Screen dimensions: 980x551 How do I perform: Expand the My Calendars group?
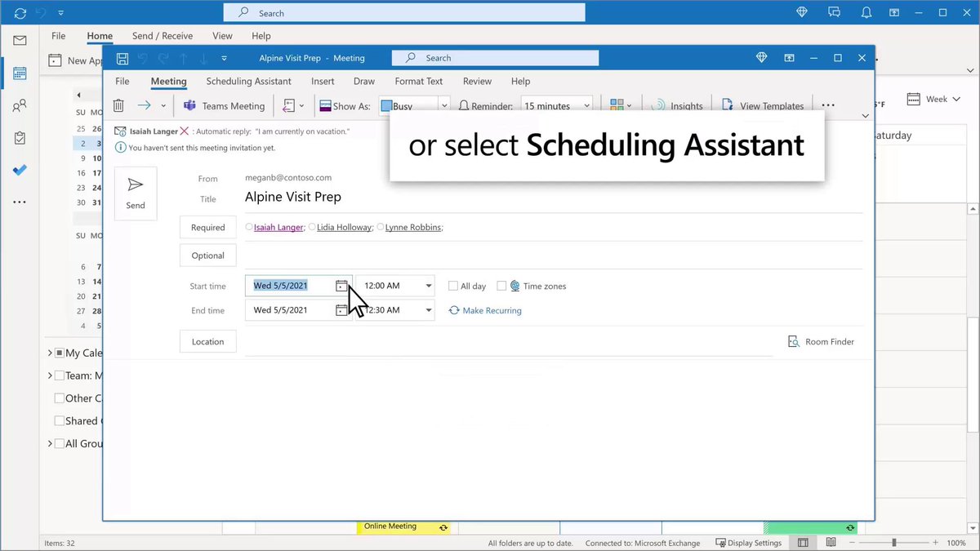coord(50,353)
